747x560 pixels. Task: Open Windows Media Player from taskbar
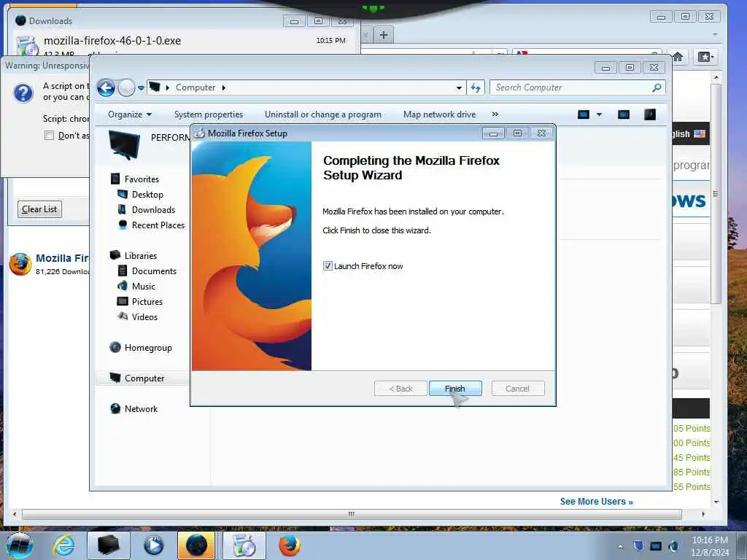153,545
